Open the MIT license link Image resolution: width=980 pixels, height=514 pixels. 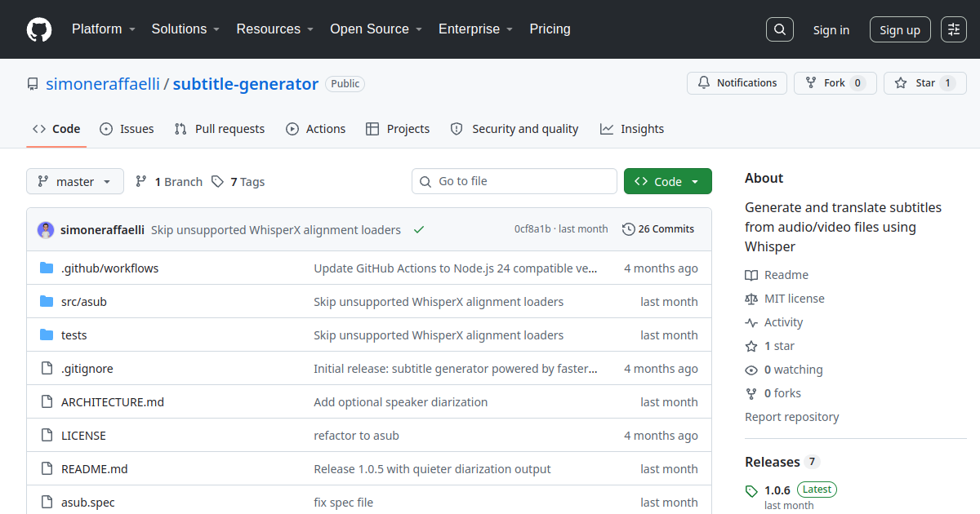pos(785,299)
